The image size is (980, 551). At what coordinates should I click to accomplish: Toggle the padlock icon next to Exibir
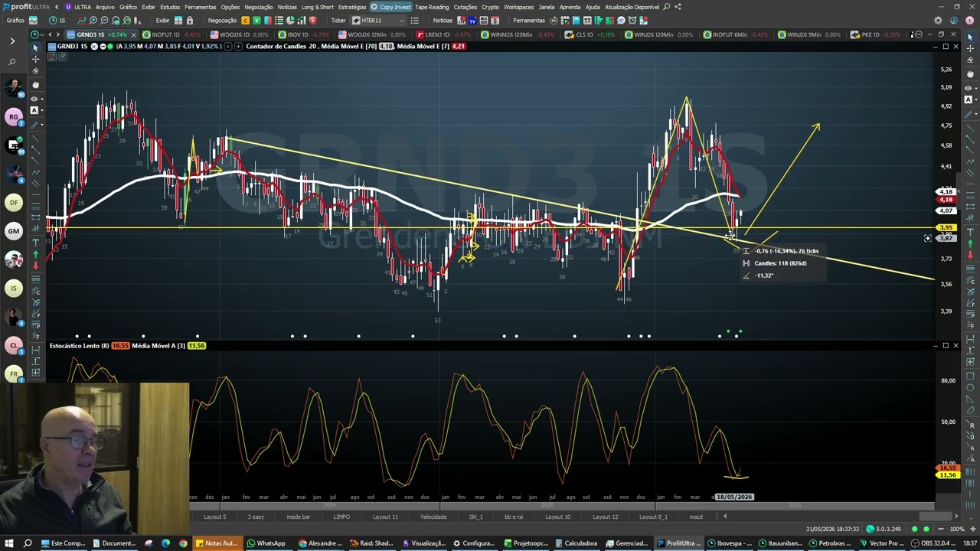(x=190, y=20)
